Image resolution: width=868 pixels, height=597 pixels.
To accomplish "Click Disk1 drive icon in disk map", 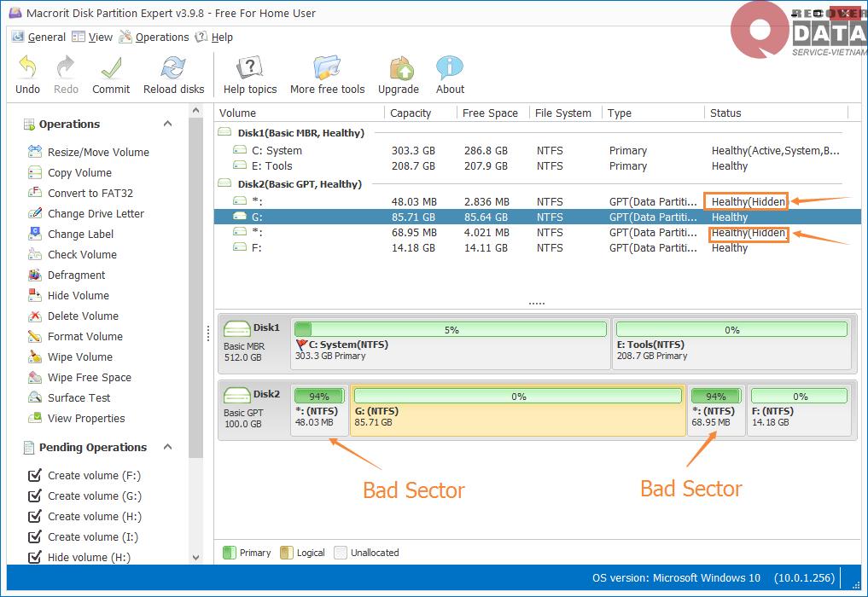I will (x=237, y=328).
